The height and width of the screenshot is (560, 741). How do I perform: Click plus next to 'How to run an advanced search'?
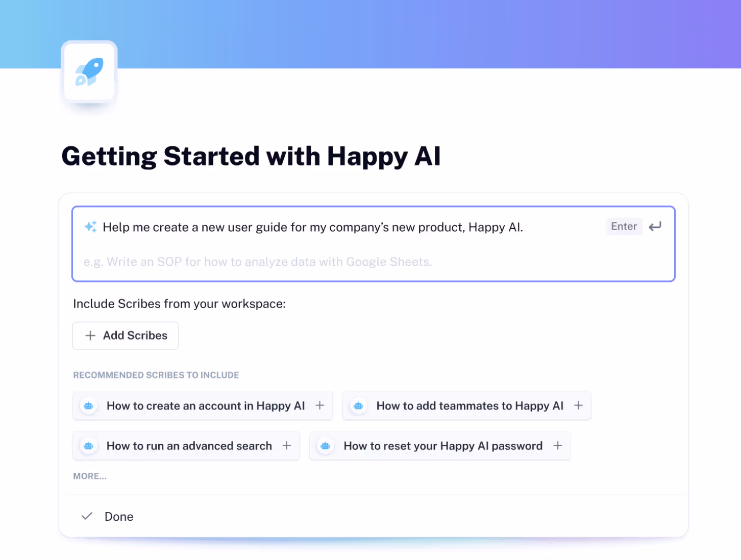287,446
